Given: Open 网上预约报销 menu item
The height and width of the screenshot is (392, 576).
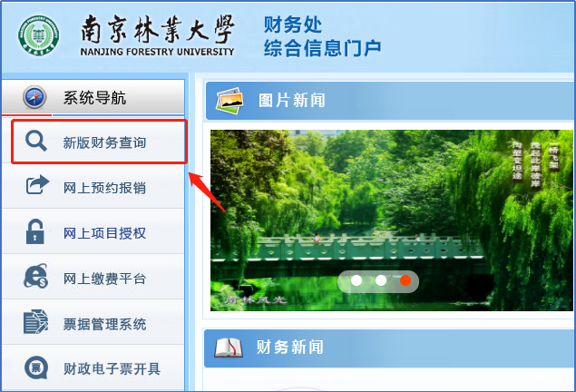Looking at the screenshot, I should point(93,186).
